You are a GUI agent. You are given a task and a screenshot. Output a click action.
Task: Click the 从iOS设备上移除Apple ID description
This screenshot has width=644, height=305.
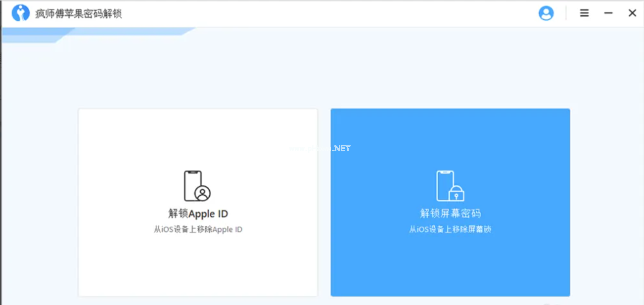pyautogui.click(x=198, y=229)
